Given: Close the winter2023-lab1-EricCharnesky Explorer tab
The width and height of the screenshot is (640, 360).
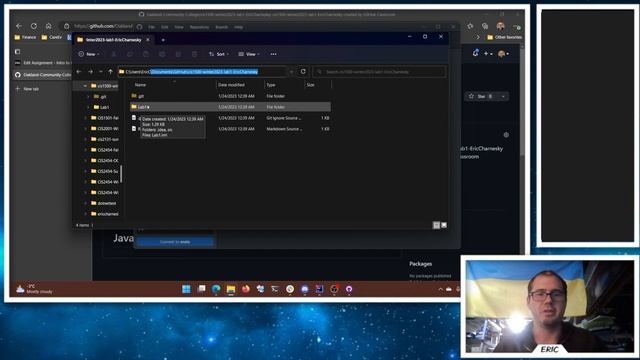Looking at the screenshot, I should click(x=148, y=40).
